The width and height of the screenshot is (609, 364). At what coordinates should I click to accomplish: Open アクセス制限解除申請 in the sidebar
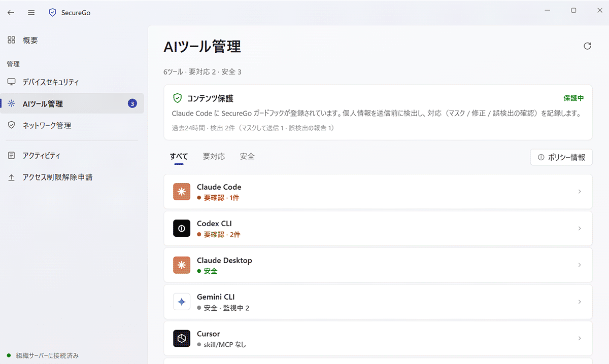(72, 177)
